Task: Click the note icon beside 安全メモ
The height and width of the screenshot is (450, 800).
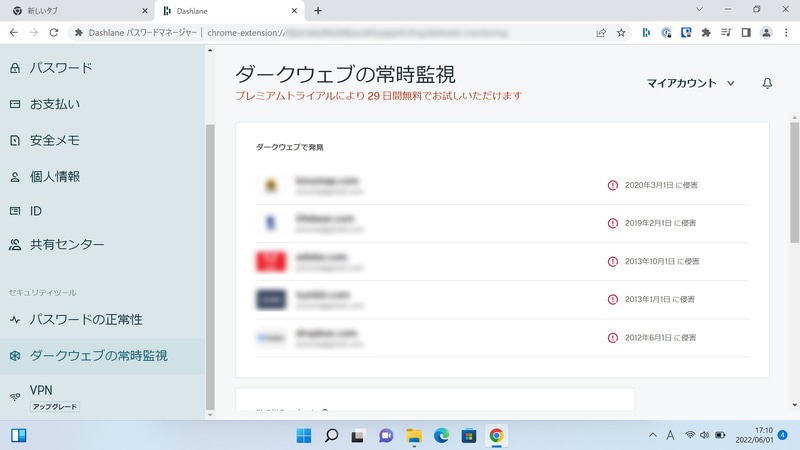Action: click(x=15, y=140)
